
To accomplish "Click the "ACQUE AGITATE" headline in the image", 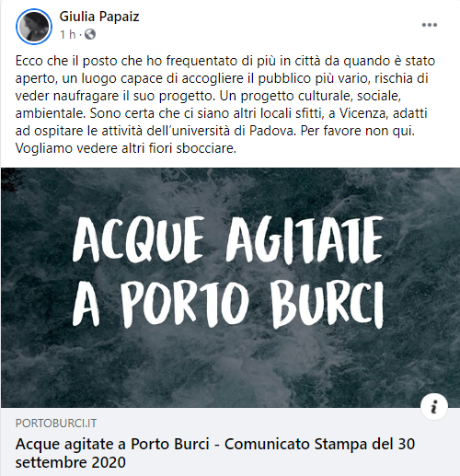I will click(x=228, y=240).
